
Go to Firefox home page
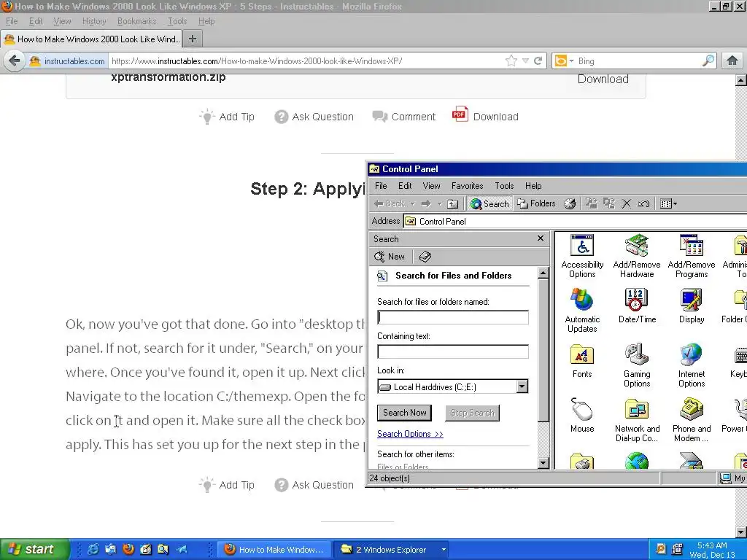pos(732,61)
